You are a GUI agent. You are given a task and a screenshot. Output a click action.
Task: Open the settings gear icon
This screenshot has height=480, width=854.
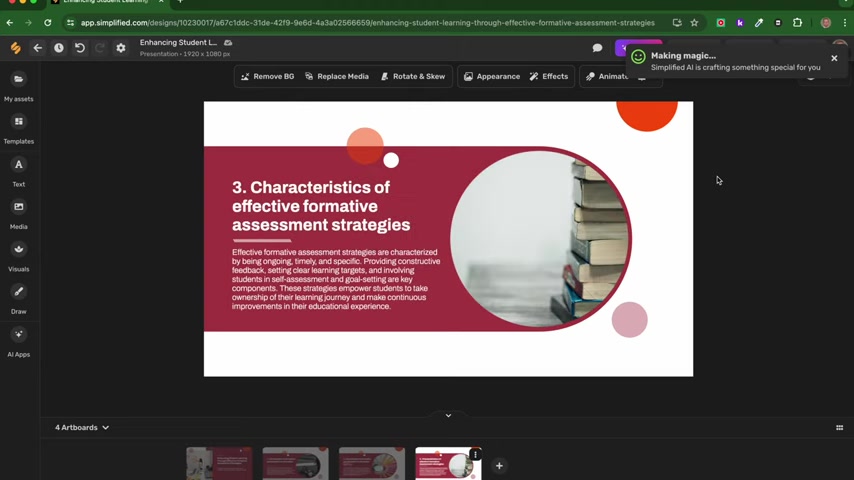coord(121,48)
